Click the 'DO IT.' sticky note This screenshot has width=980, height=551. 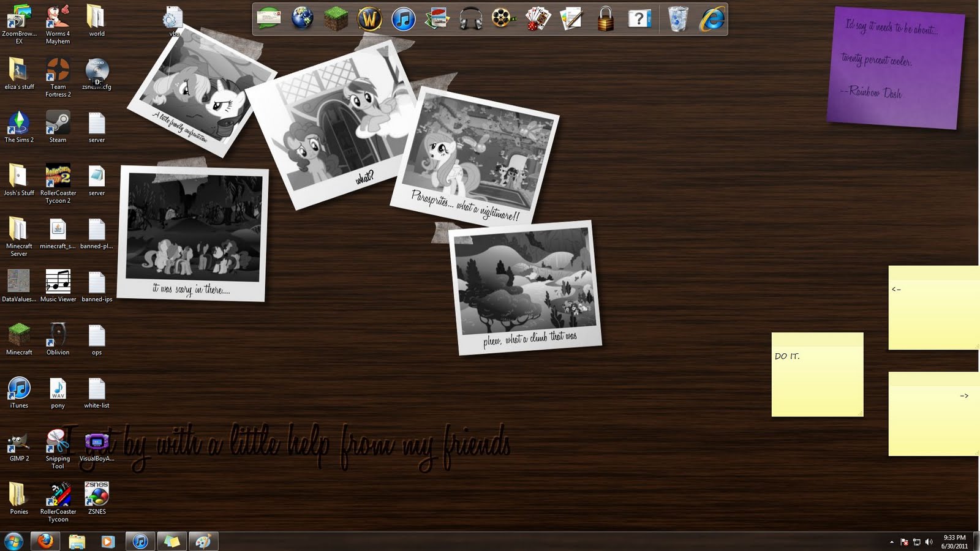click(x=817, y=374)
